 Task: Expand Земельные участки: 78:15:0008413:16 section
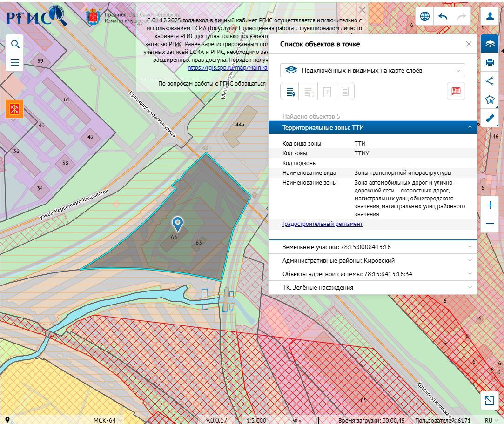point(373,247)
